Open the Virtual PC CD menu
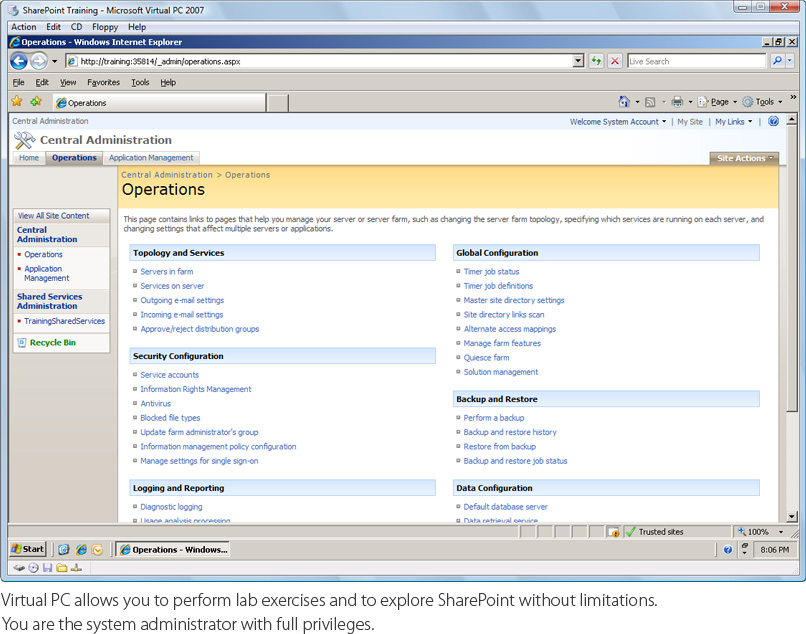The image size is (806, 634). (x=76, y=27)
